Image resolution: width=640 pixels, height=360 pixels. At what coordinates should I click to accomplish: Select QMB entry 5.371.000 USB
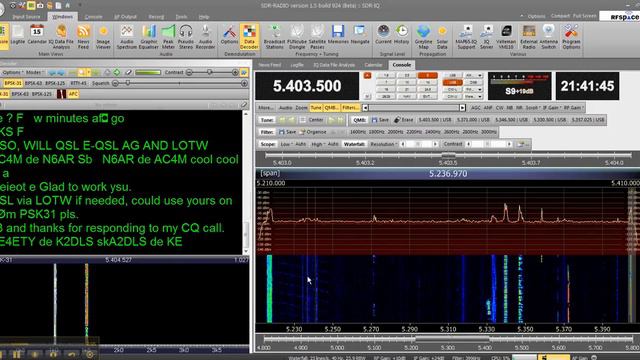473,120
